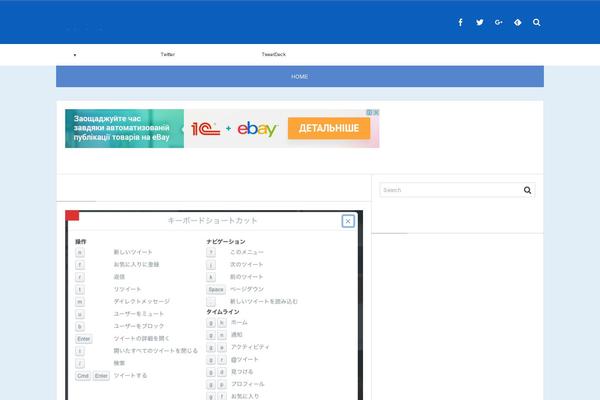Open the Google+ icon in the header
The image size is (600, 400).
499,22
